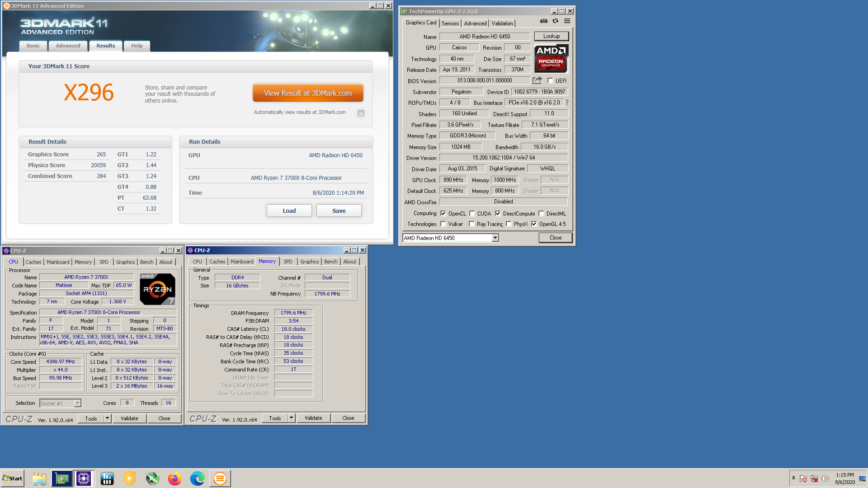Toggle the OpenCL checkbox
Screen dimensions: 868x488
443,214
